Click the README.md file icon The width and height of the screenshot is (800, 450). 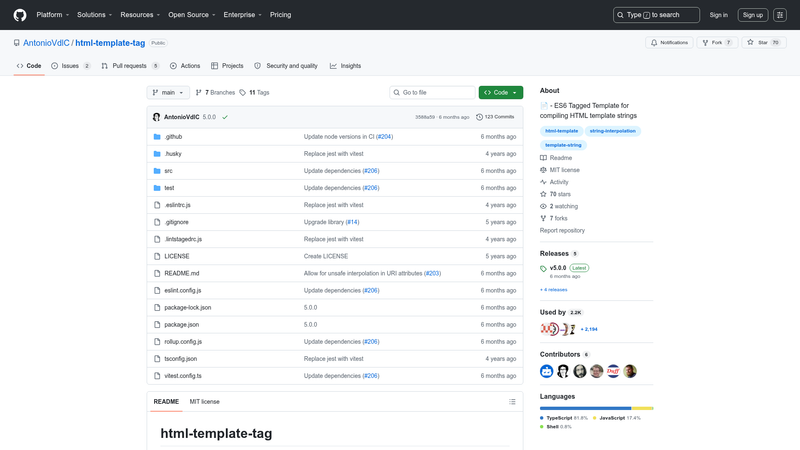[157, 273]
